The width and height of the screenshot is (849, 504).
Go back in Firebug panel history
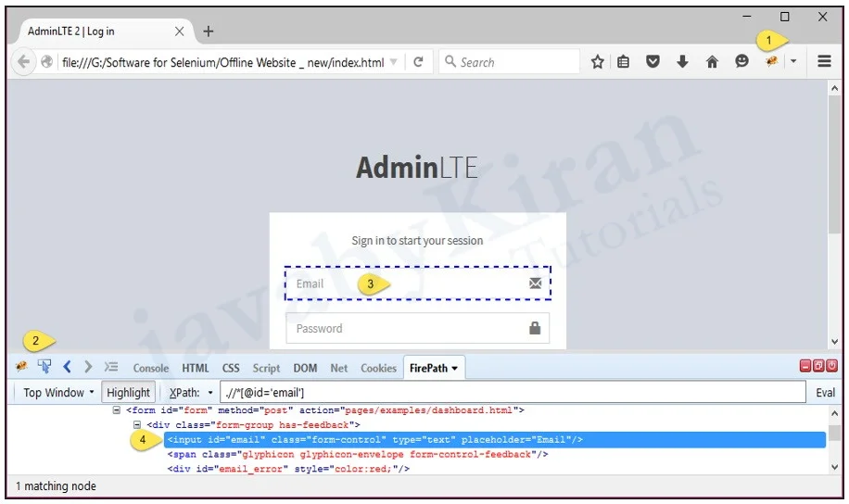click(67, 367)
